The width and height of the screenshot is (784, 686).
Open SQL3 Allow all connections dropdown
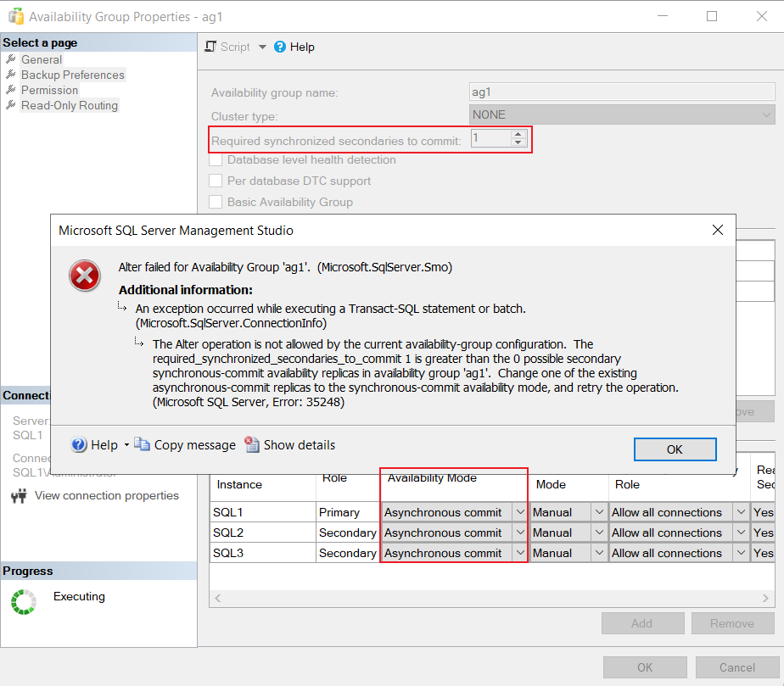[x=741, y=553]
